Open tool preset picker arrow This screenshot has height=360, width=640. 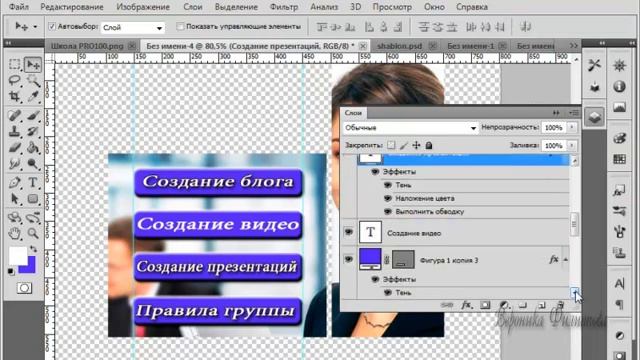pos(35,27)
